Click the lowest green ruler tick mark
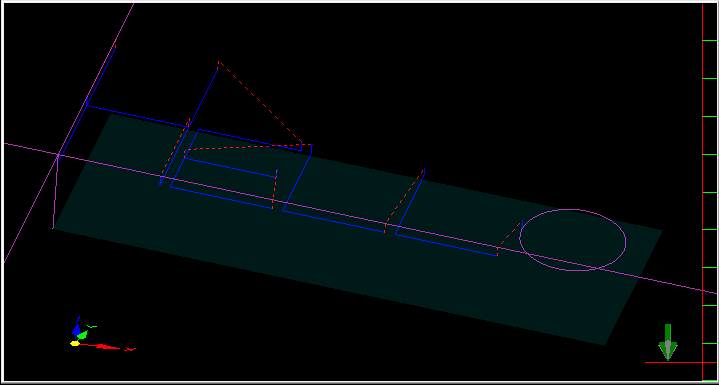 709,380
